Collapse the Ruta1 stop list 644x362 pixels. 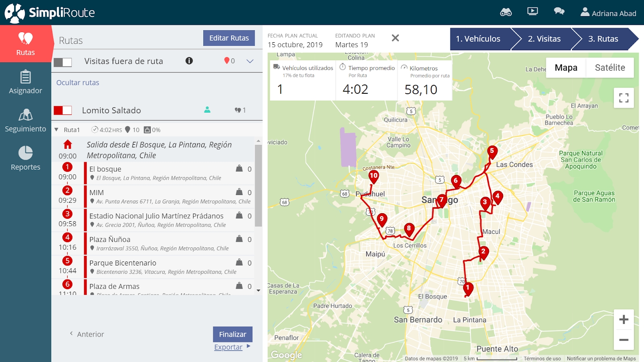[x=57, y=130]
